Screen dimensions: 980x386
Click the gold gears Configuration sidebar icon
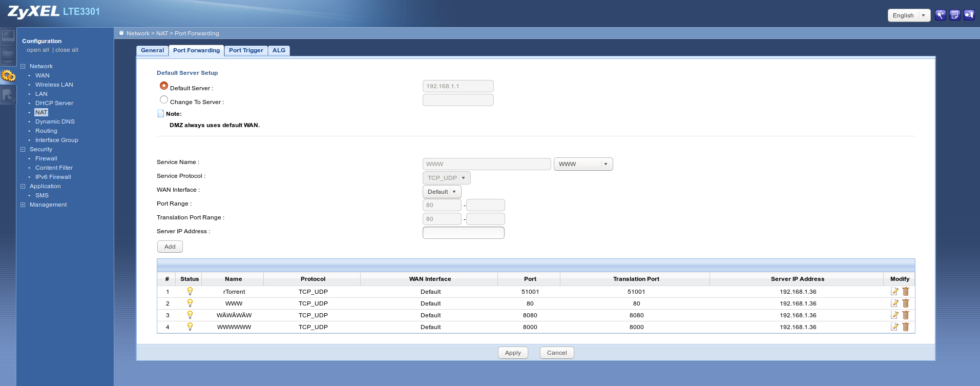click(8, 76)
